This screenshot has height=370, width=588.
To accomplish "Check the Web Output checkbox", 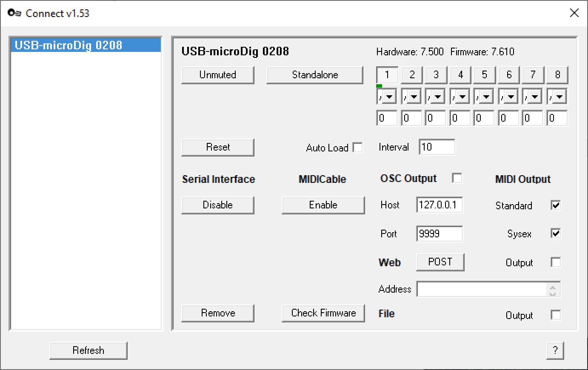I will pyautogui.click(x=556, y=262).
